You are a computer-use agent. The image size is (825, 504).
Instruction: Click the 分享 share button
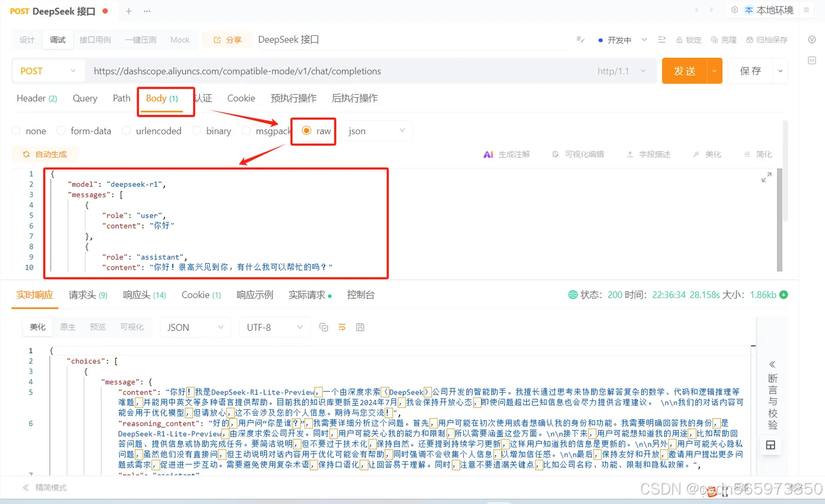point(227,40)
